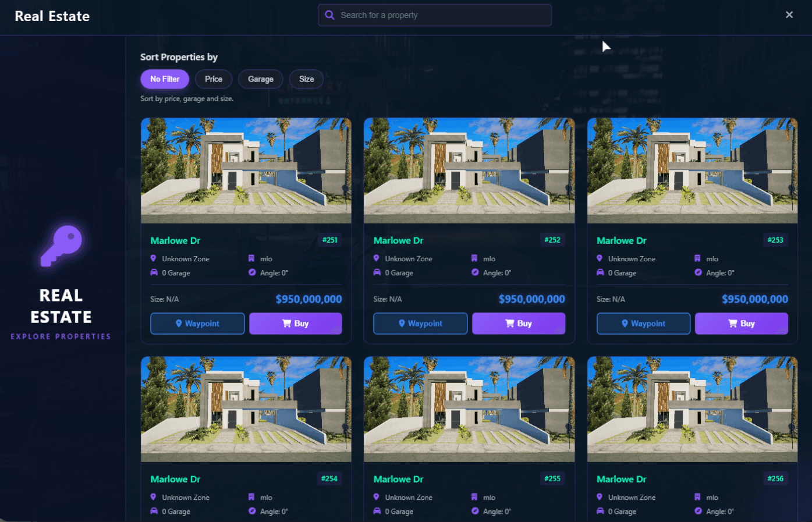Screen dimensions: 812x522
Task: Click mlo building icon on card #255
Action: pyautogui.click(x=474, y=497)
